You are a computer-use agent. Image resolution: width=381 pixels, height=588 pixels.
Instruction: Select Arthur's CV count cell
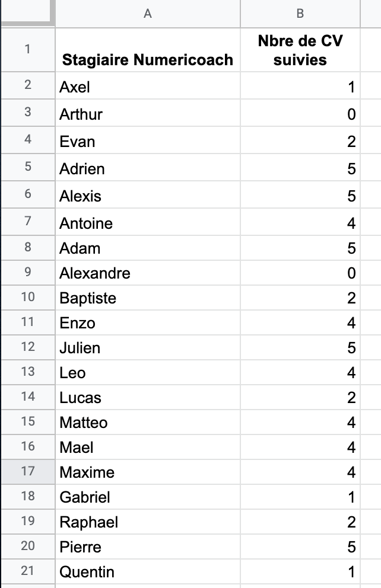point(300,113)
